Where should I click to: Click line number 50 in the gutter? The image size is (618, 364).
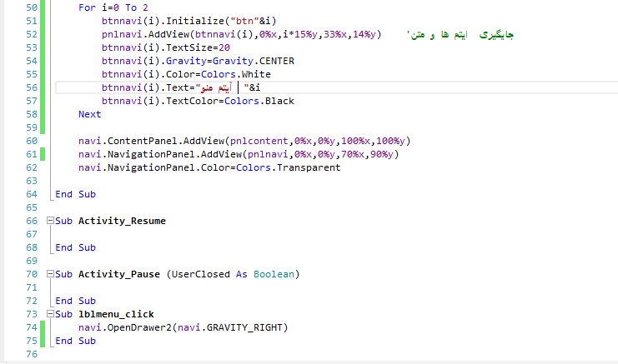click(x=32, y=7)
